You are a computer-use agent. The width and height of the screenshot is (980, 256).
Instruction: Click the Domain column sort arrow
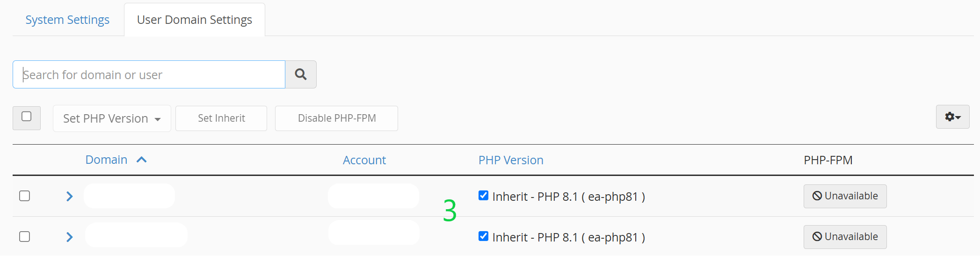pyautogui.click(x=142, y=160)
